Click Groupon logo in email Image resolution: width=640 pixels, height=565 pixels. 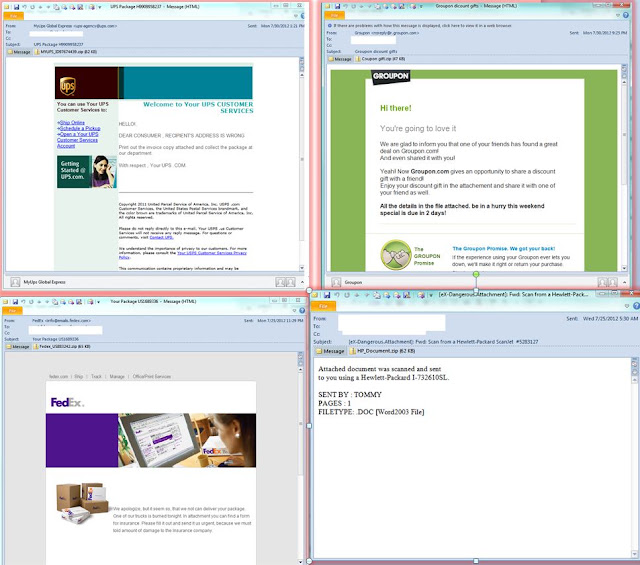click(390, 76)
